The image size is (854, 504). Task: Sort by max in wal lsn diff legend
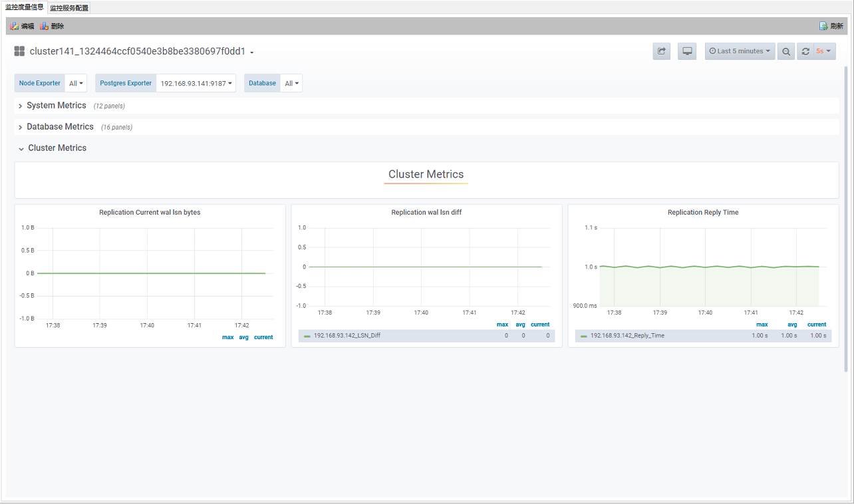point(502,324)
